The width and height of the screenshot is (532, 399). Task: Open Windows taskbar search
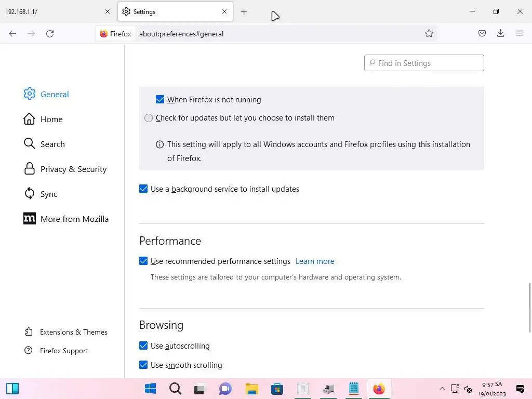point(176,389)
